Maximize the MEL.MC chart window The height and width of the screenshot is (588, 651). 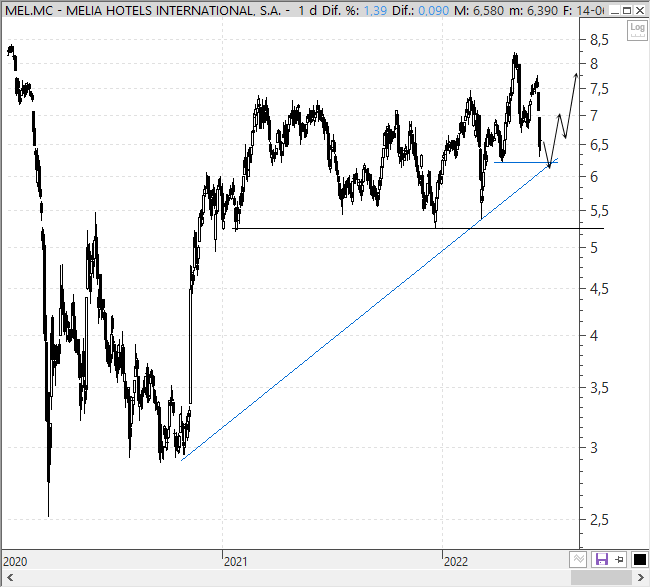coord(627,10)
